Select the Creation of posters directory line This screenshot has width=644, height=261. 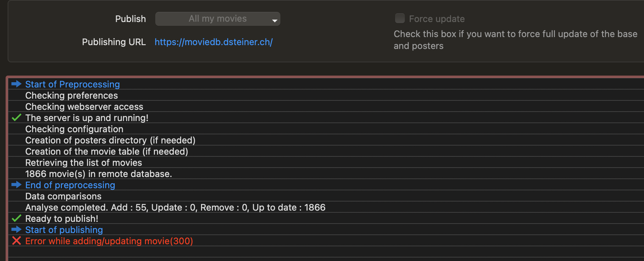110,140
